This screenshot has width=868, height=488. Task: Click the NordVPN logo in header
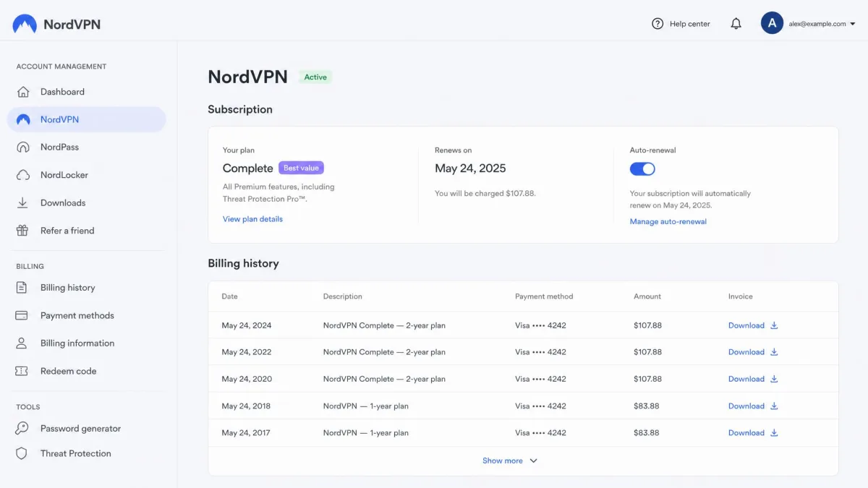point(56,24)
